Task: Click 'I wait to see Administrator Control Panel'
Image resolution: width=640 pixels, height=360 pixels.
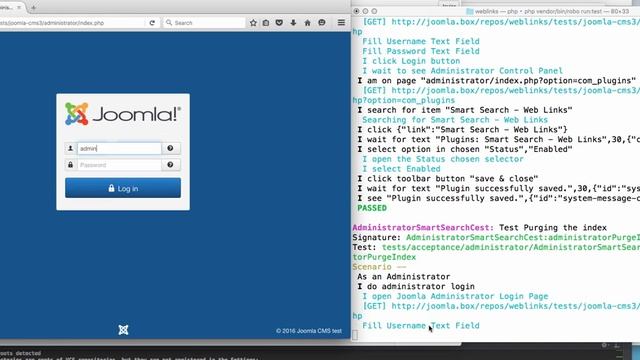Action: [x=462, y=71]
